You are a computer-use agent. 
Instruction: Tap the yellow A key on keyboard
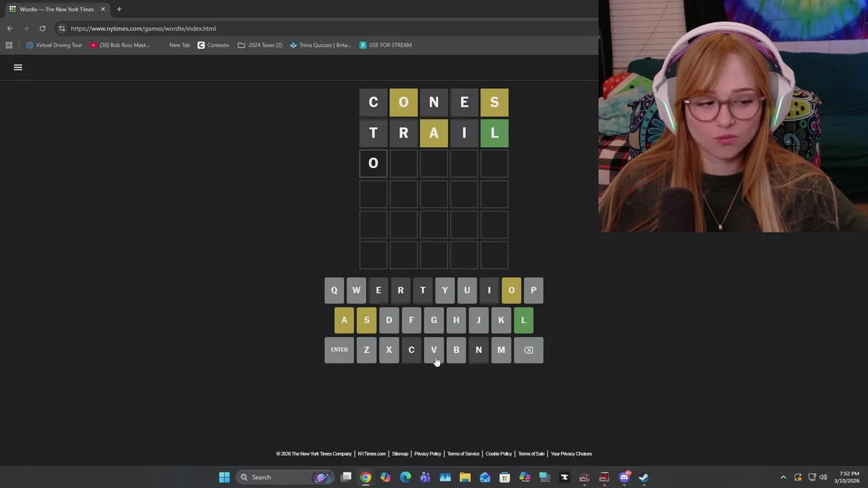[344, 320]
